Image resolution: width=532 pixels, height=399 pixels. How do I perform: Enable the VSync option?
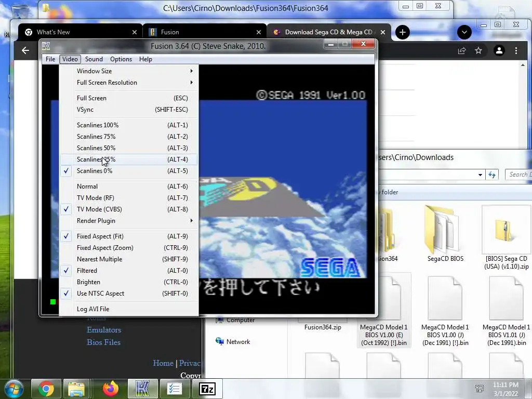(129, 110)
